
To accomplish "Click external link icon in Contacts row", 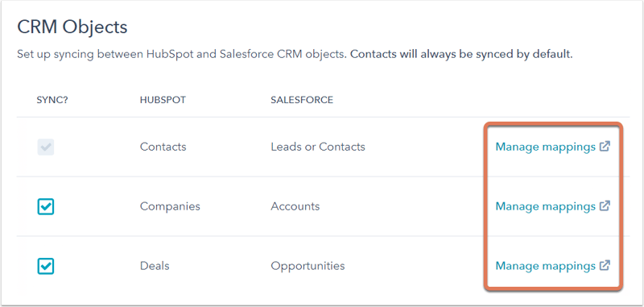I will [x=605, y=147].
